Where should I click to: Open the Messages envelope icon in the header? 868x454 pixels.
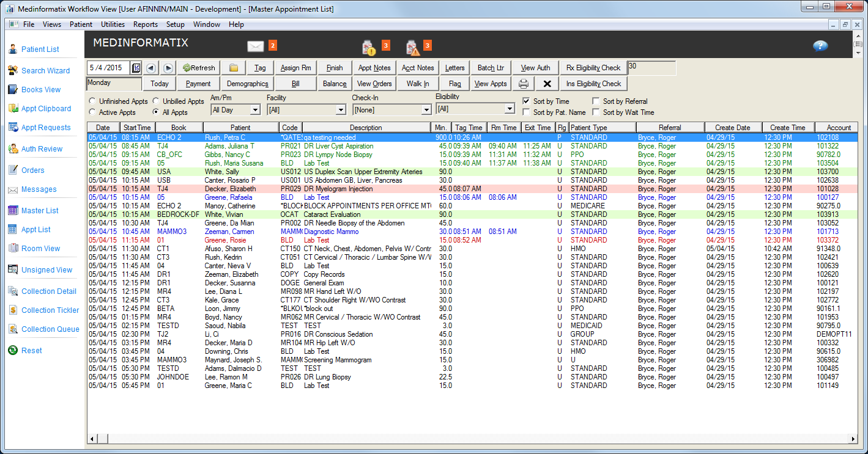(256, 45)
